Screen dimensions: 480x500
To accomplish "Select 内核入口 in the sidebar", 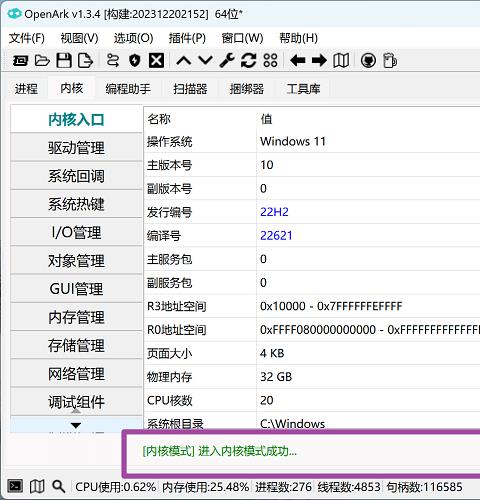I will click(x=76, y=119).
